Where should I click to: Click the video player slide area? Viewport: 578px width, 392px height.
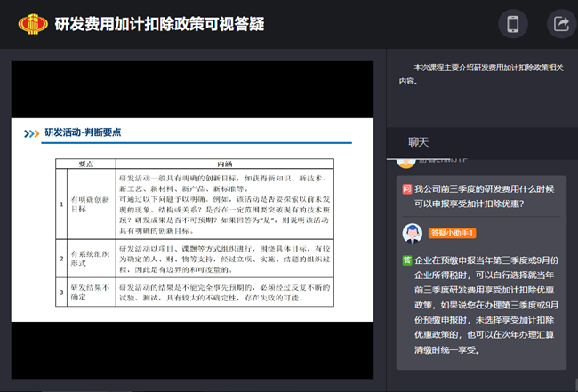[191, 220]
